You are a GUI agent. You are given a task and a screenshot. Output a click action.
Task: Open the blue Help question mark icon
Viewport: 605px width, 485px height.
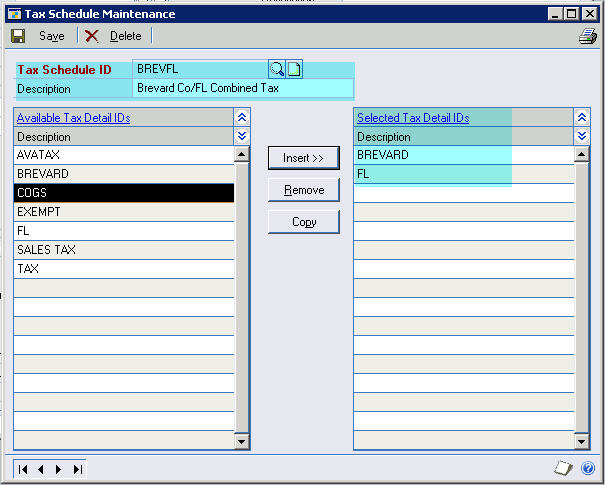[588, 468]
